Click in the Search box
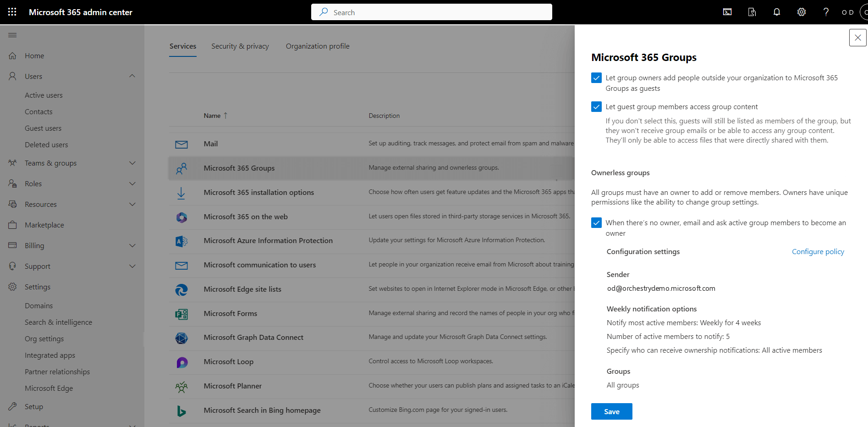Viewport: 868px width, 427px height. point(432,12)
